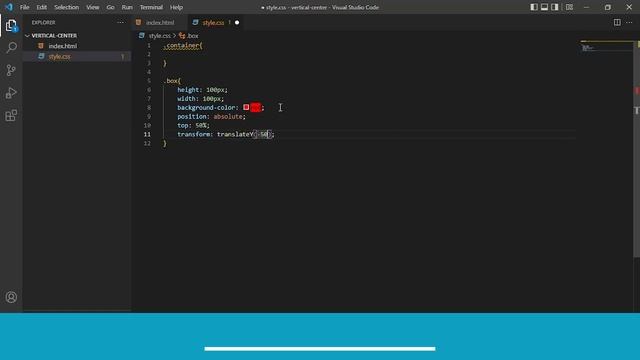
Task: Select style.css in the Explorer tree
Action: [77, 56]
